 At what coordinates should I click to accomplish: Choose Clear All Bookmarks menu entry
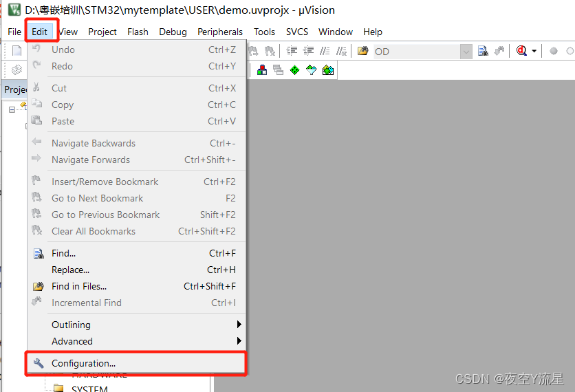click(136, 231)
